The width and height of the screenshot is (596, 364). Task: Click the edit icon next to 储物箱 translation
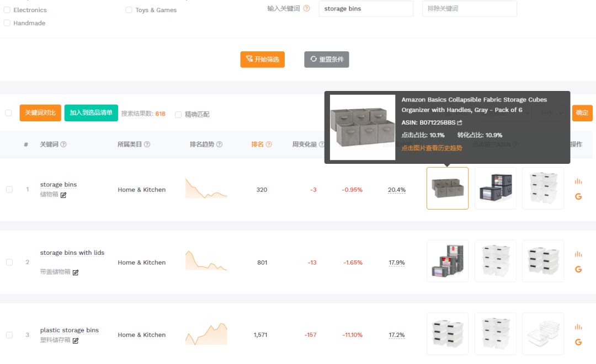63,195
